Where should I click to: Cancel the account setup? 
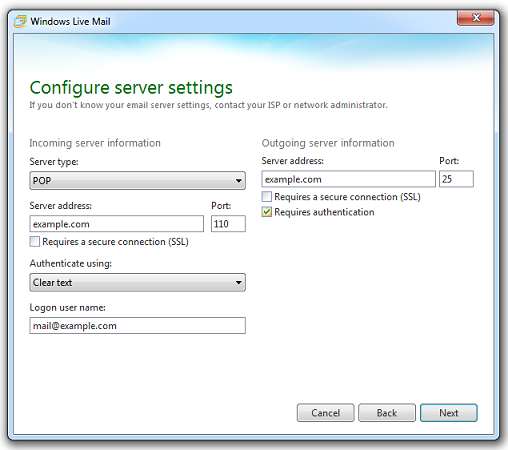point(325,413)
